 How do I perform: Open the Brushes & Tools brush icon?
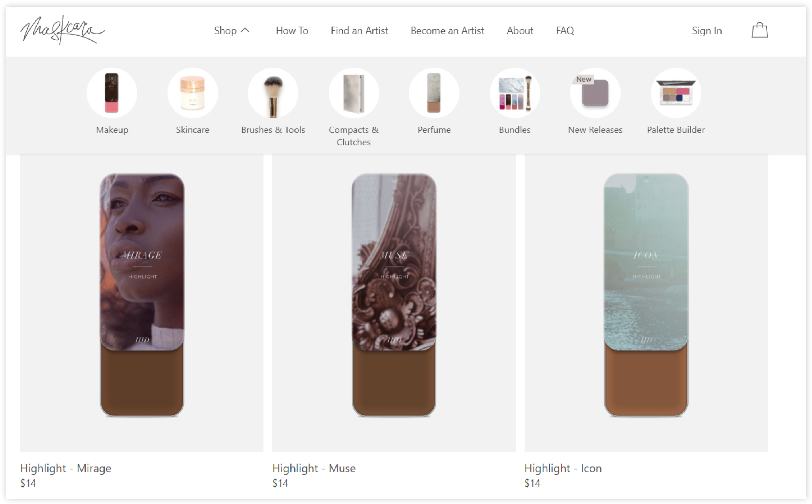point(273,93)
